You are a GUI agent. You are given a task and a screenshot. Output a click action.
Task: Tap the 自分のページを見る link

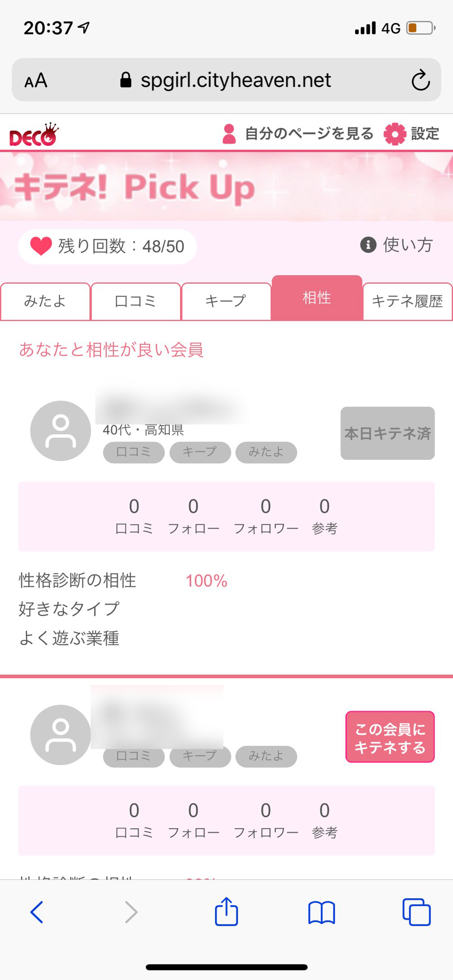coord(309,134)
